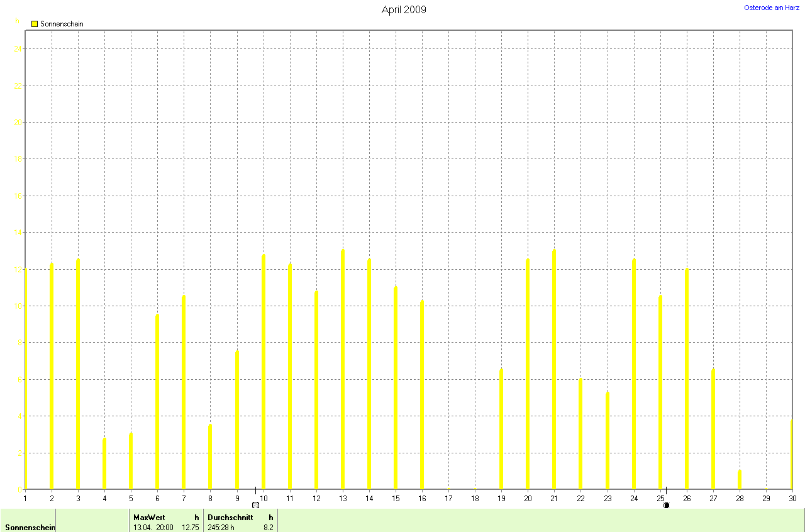Click the short bar for day 28
805x532 pixels.
pyautogui.click(x=740, y=480)
